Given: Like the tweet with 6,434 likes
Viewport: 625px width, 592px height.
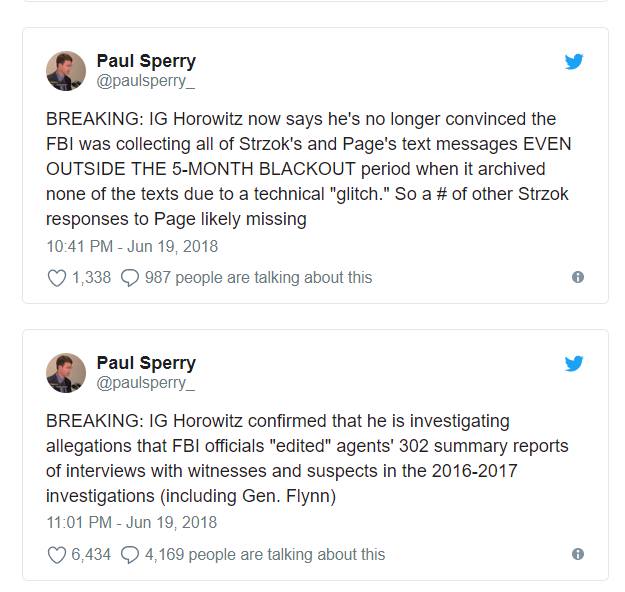Looking at the screenshot, I should pyautogui.click(x=57, y=554).
